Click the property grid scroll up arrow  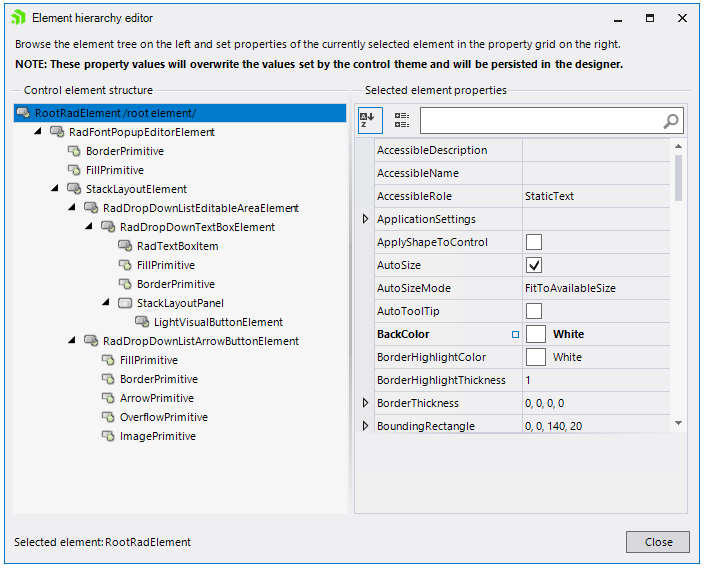(678, 146)
